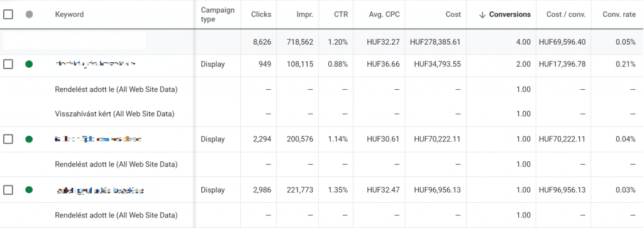Click green status dot of 2,986-click keyword
Screen dimensions: 644x228
tap(29, 190)
